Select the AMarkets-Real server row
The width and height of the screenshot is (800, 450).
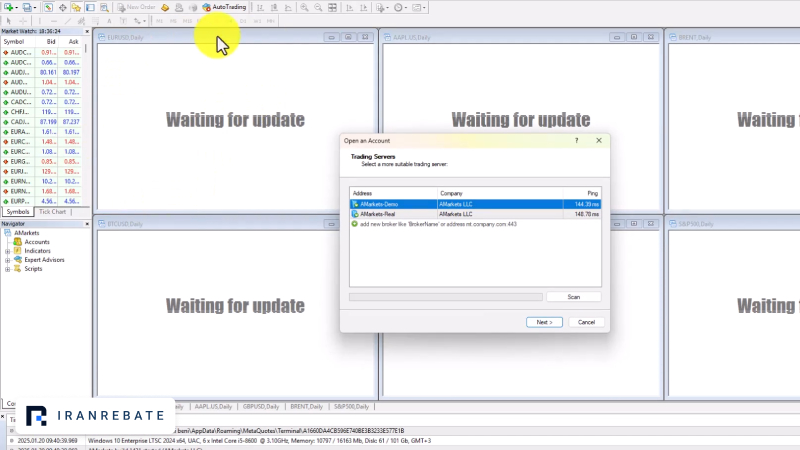tap(476, 214)
